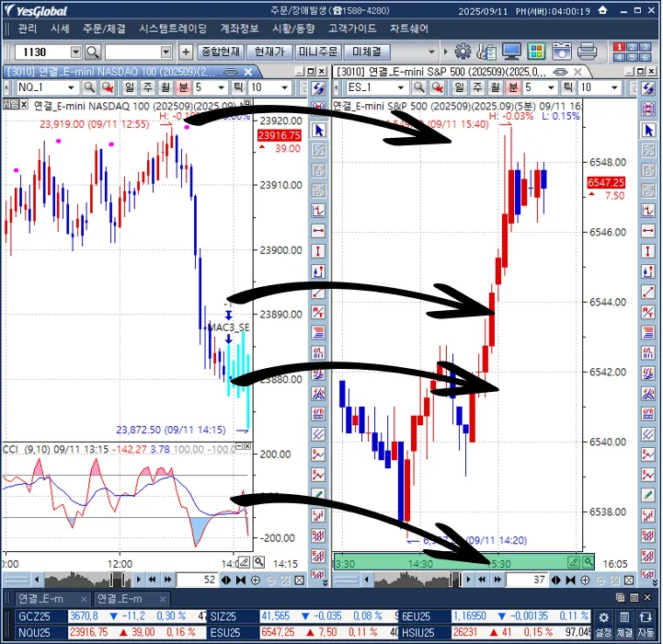Screen dimensions: 663x644
Task: Select the green pencil tool in S&P sidebar
Action: pos(648,494)
